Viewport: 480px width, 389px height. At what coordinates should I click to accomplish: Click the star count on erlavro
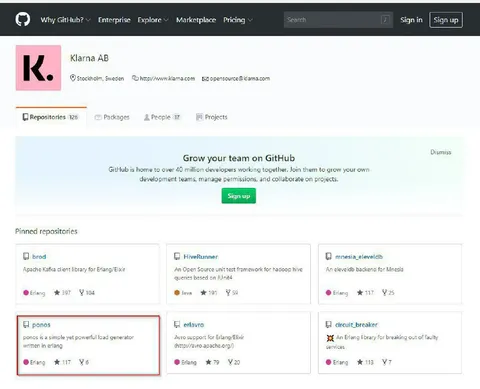(212, 362)
